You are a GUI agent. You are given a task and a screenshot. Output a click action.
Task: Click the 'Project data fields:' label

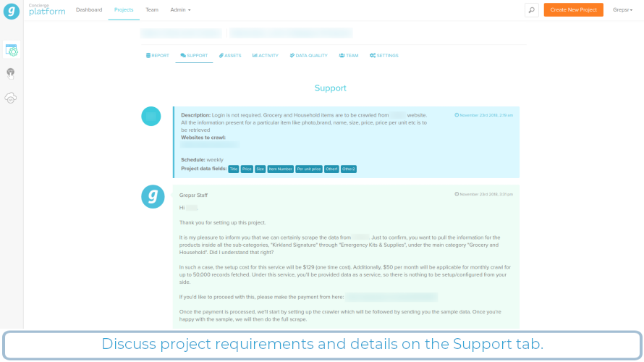point(203,169)
